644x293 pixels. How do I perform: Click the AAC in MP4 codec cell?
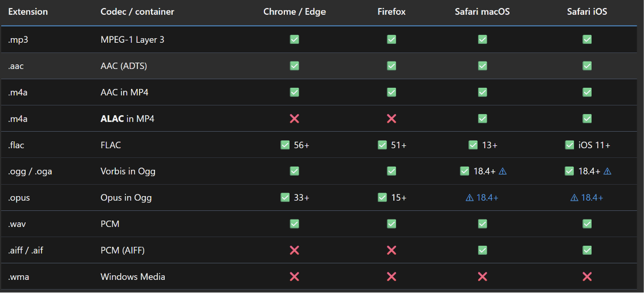[124, 92]
